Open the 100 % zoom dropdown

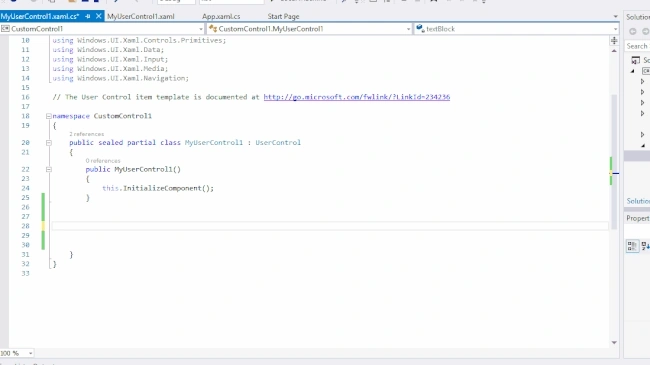click(x=30, y=353)
